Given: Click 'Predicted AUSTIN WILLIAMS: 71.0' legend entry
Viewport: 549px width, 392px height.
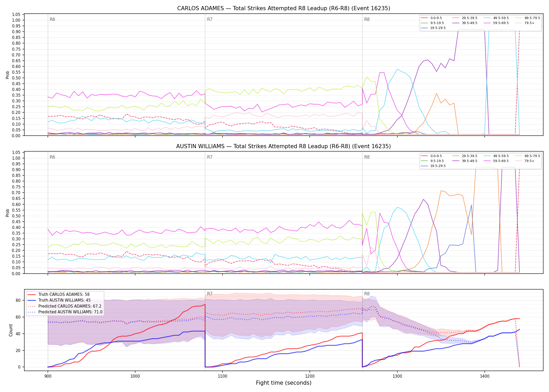Looking at the screenshot, I should tap(65, 312).
